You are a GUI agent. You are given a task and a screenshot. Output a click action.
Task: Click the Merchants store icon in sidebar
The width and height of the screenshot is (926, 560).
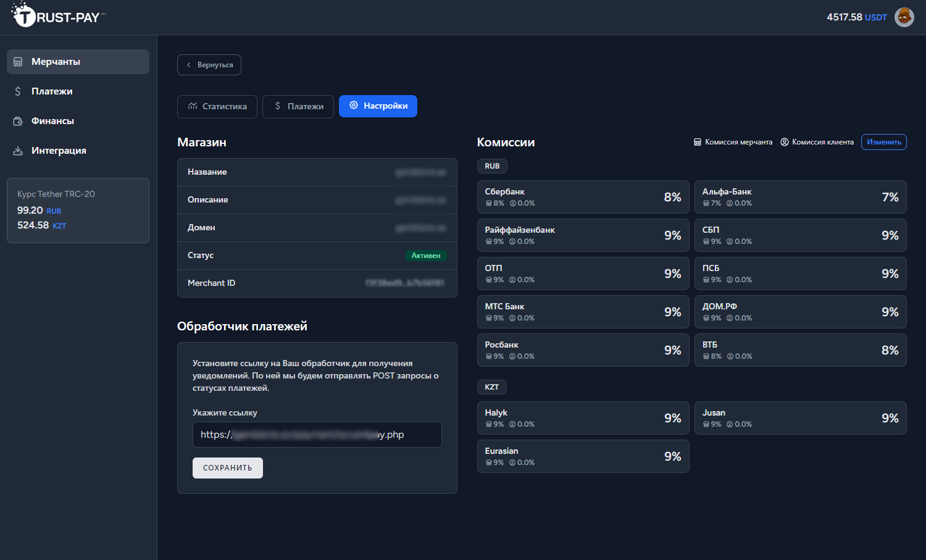(18, 62)
